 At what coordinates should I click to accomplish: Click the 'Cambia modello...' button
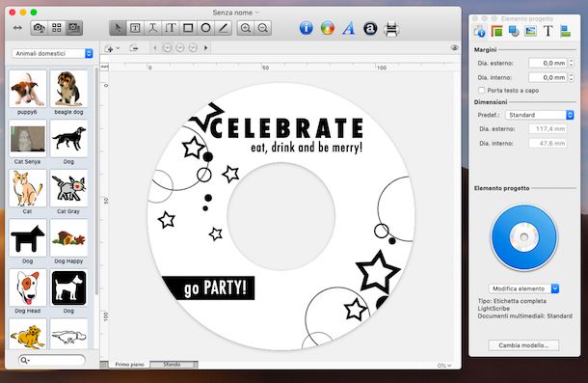523,345
